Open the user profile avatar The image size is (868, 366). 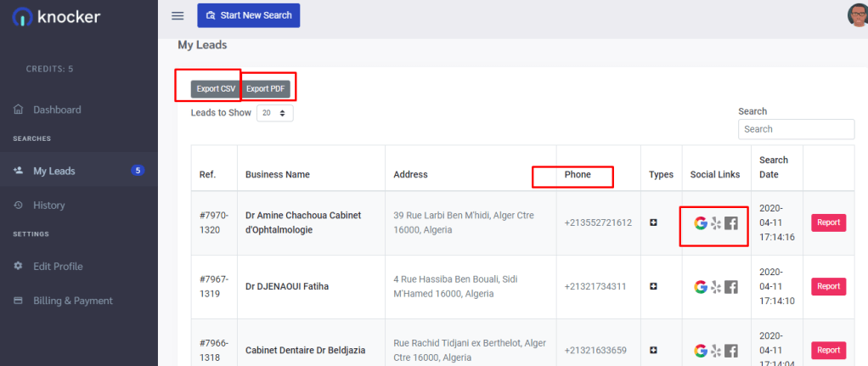point(857,15)
